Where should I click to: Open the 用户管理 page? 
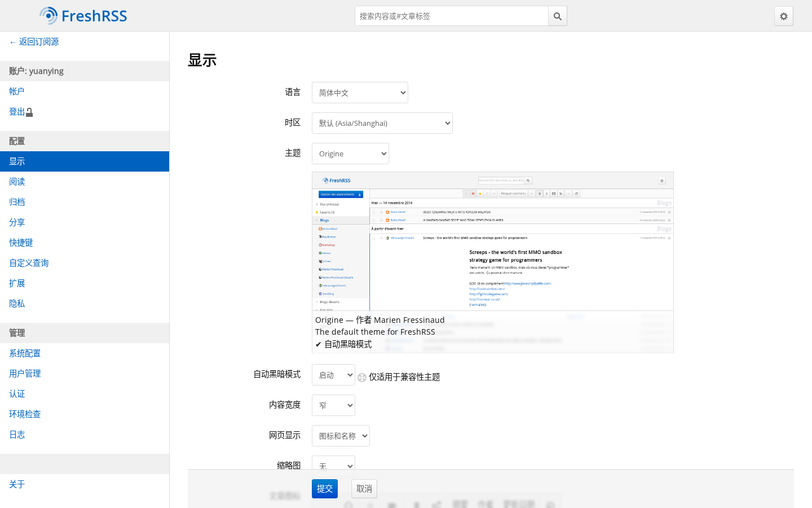[85, 374]
